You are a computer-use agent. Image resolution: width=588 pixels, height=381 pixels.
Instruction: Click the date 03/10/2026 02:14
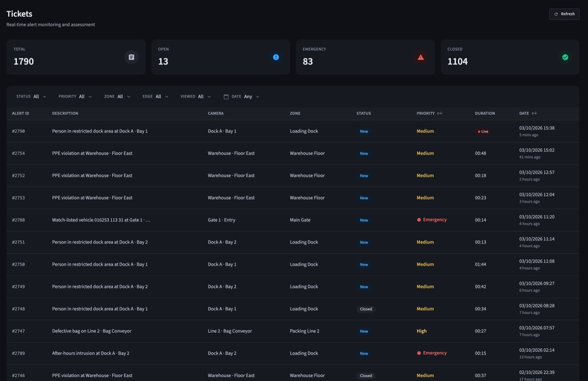(537, 350)
